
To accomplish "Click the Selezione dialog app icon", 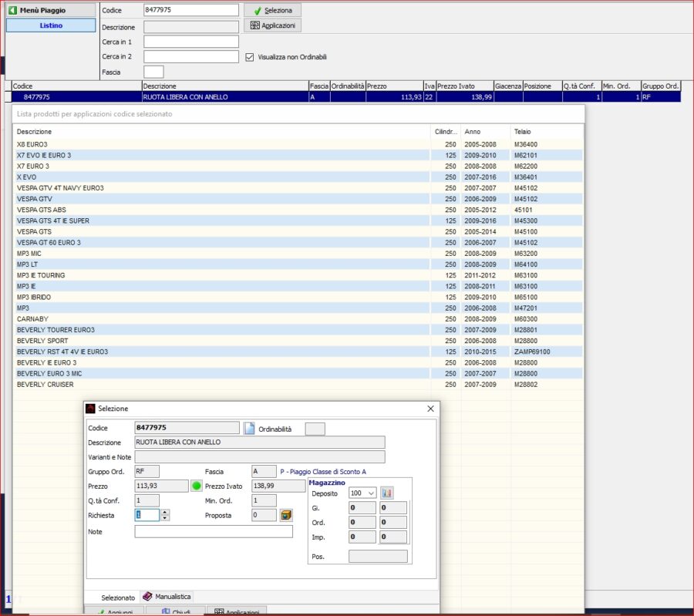I will pos(90,408).
